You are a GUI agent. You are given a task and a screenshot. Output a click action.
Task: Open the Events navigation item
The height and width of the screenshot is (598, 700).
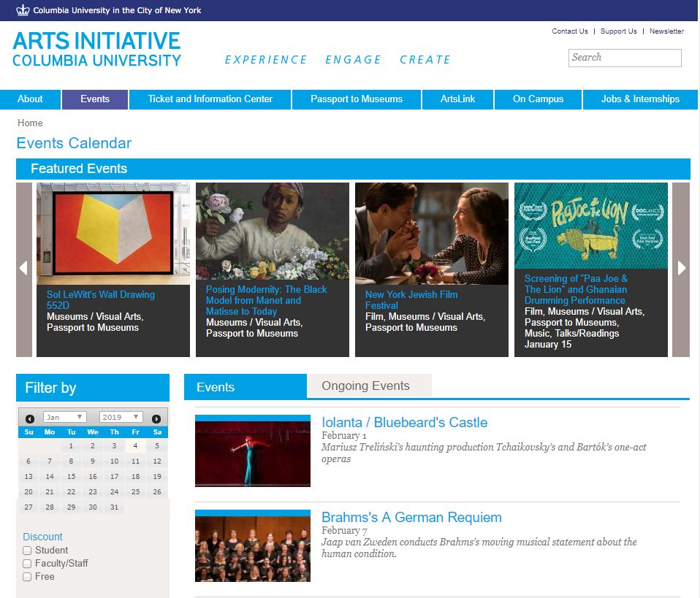[x=95, y=99]
